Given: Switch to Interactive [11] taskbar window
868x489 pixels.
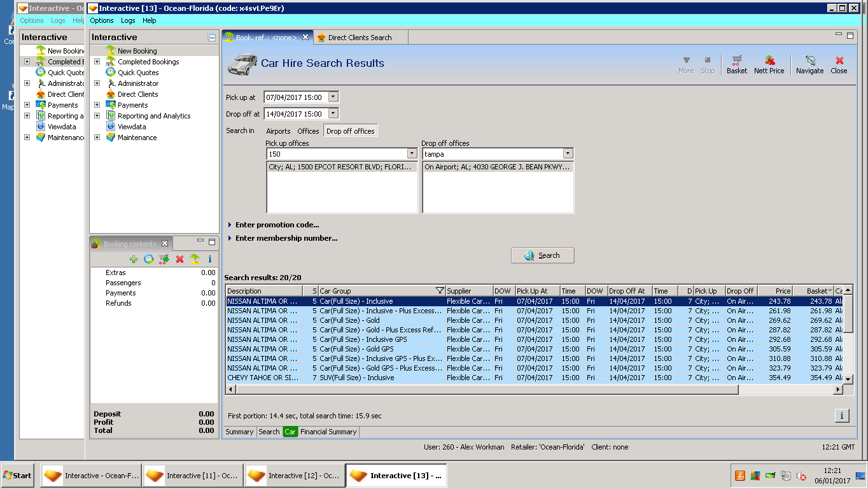Looking at the screenshot, I should pyautogui.click(x=193, y=476).
